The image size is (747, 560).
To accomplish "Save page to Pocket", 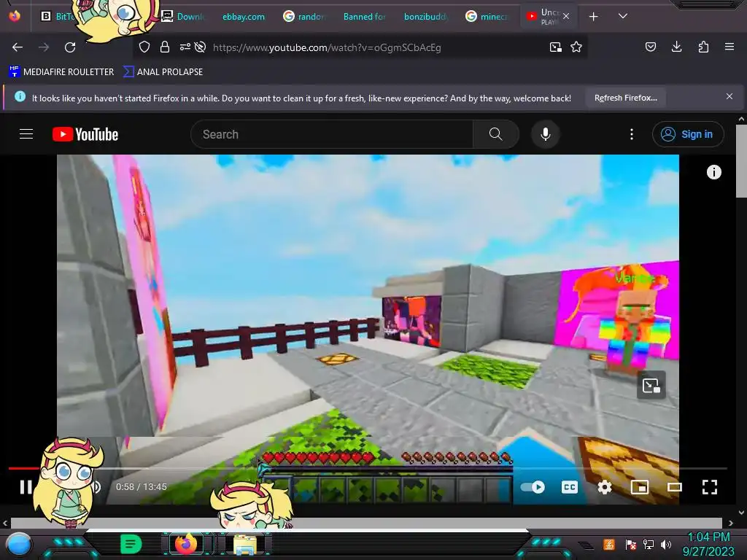I will [650, 47].
